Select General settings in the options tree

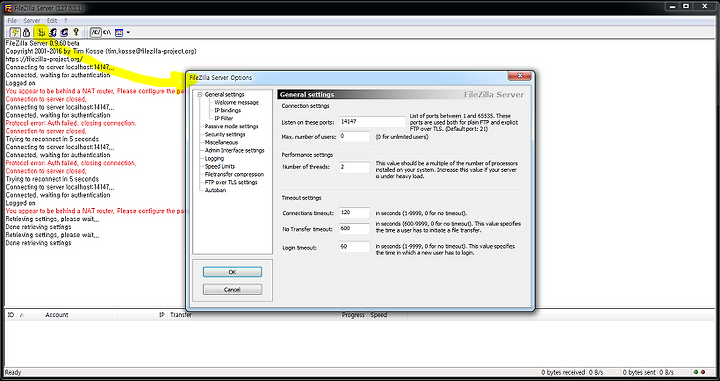tap(225, 95)
